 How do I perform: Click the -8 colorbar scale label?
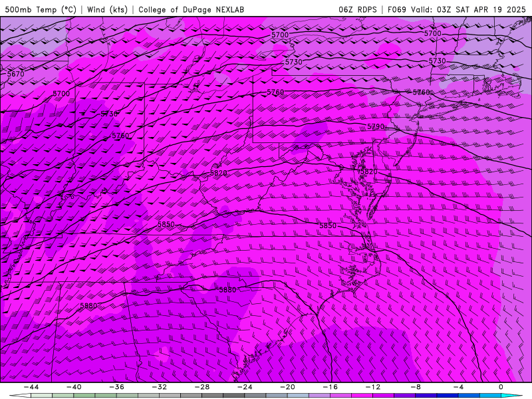click(416, 387)
